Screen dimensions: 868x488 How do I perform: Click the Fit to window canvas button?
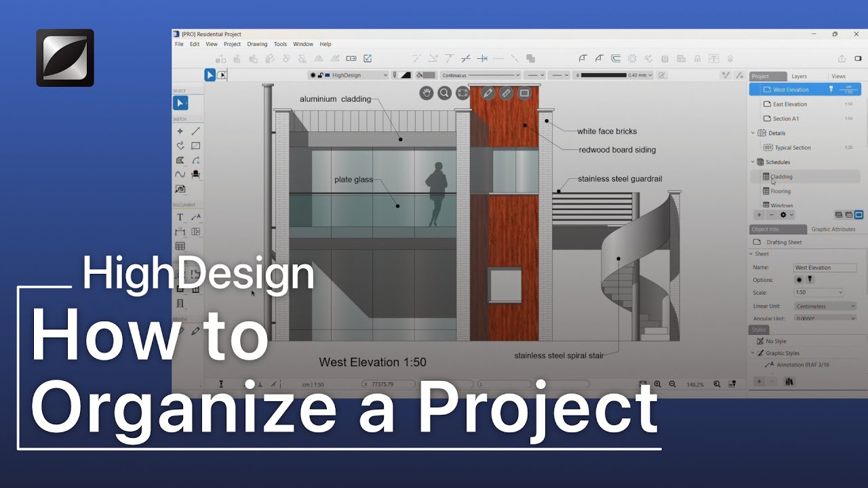coord(462,93)
